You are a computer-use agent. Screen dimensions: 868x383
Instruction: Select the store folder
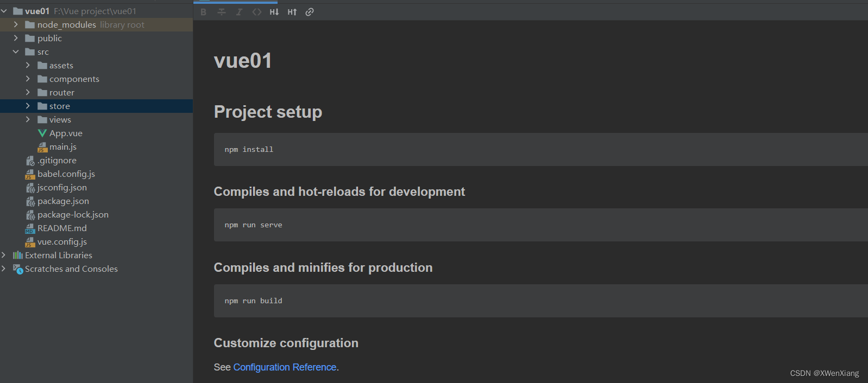(59, 106)
